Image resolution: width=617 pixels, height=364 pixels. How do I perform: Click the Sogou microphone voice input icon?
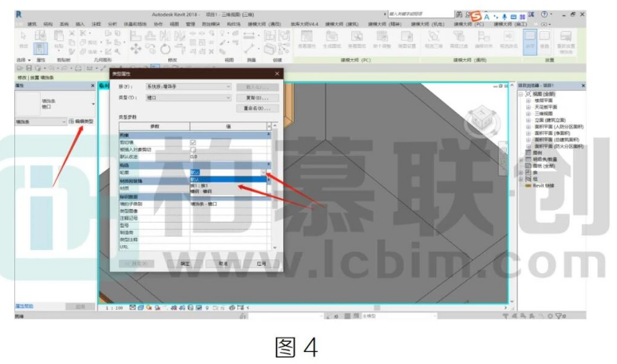[504, 17]
